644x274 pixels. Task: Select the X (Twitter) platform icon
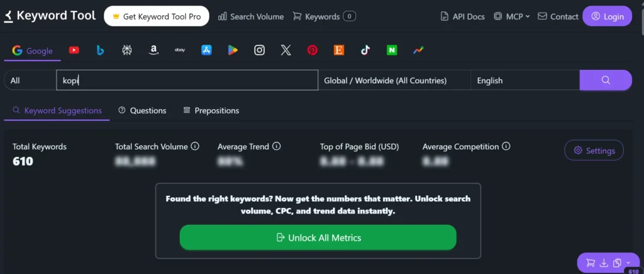(x=286, y=50)
